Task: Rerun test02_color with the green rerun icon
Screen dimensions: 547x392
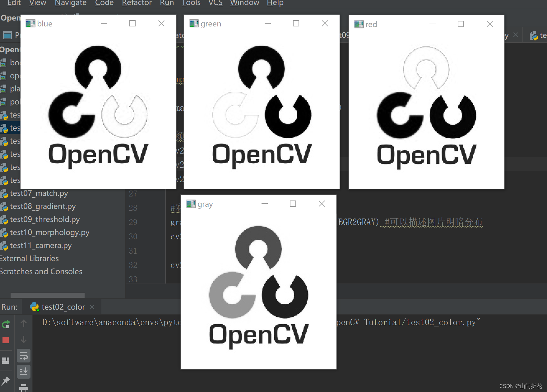Action: (6, 324)
